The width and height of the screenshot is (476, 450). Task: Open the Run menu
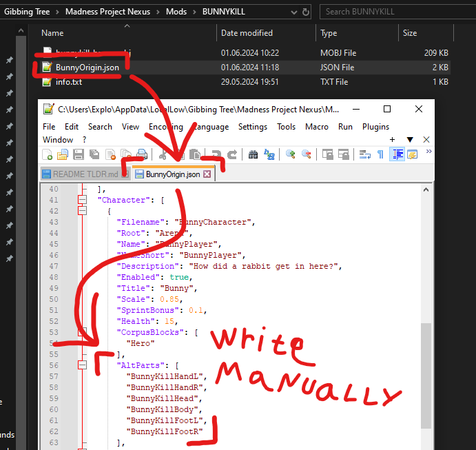[346, 127]
